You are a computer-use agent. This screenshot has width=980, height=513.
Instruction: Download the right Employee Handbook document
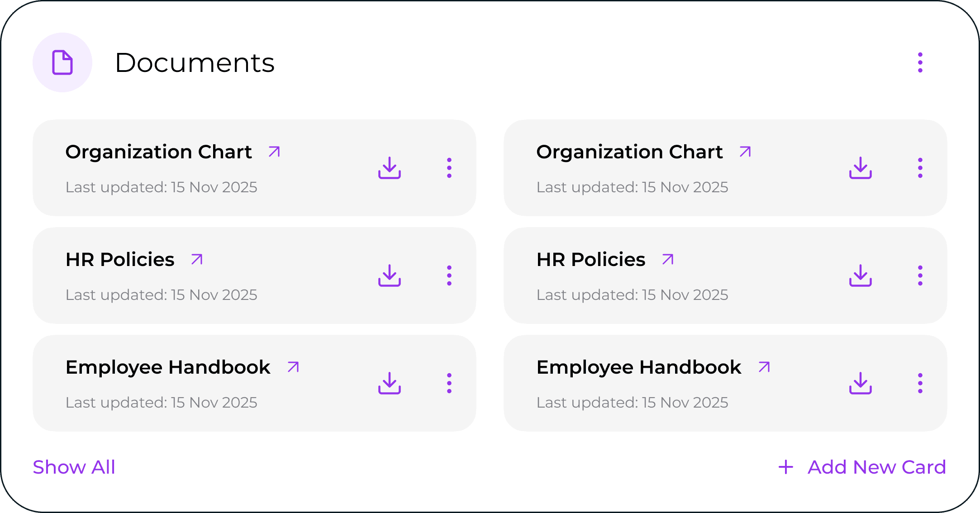[x=861, y=383]
